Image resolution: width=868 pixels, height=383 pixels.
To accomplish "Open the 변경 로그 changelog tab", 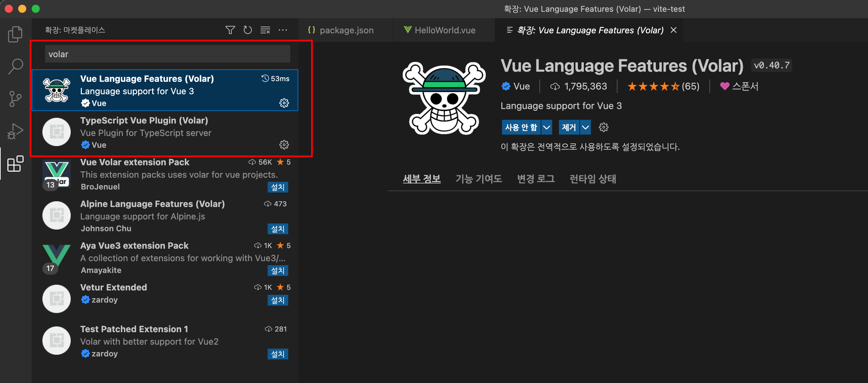I will pyautogui.click(x=536, y=178).
